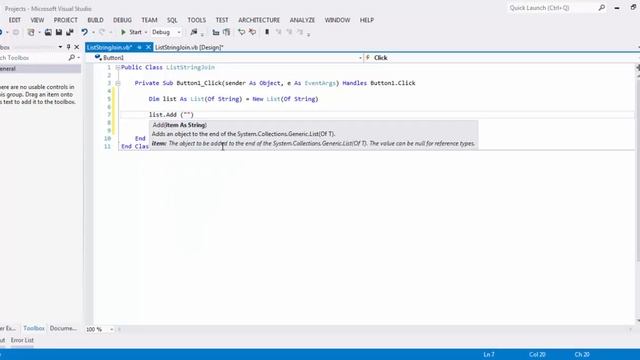The width and height of the screenshot is (640, 360).
Task: Click in the Search Toolbox field
Action: coord(33,58)
